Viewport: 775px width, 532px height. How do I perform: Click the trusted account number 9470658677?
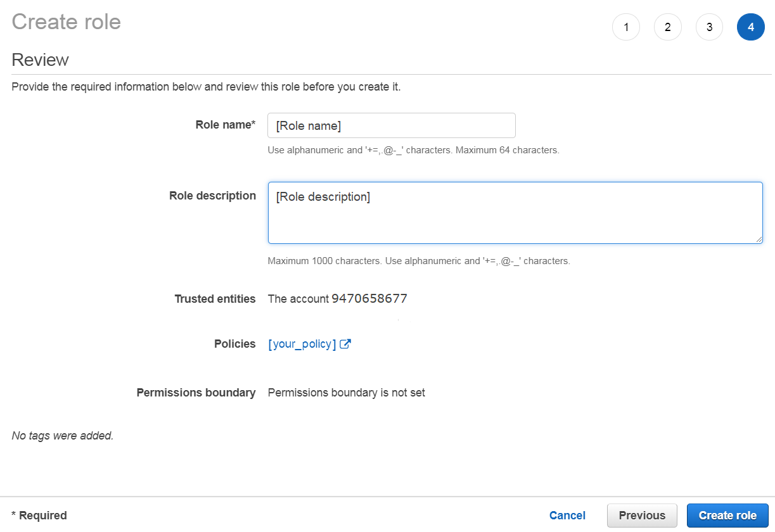pyautogui.click(x=369, y=298)
